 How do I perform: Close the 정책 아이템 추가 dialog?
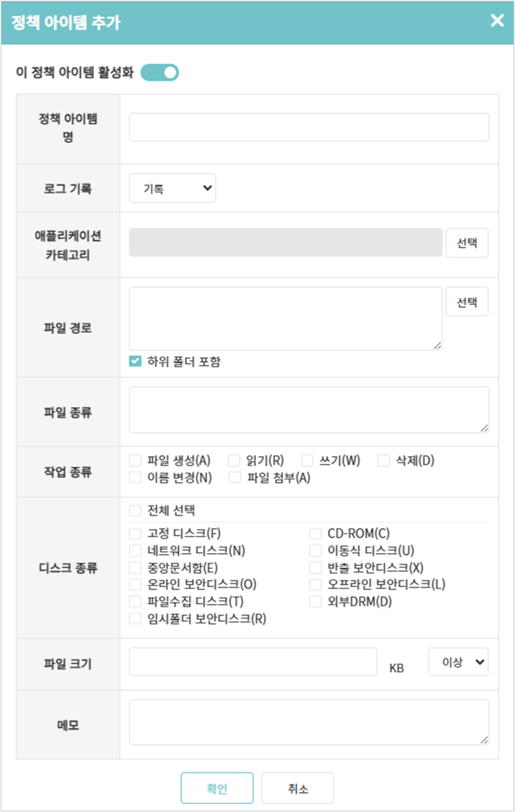[497, 20]
